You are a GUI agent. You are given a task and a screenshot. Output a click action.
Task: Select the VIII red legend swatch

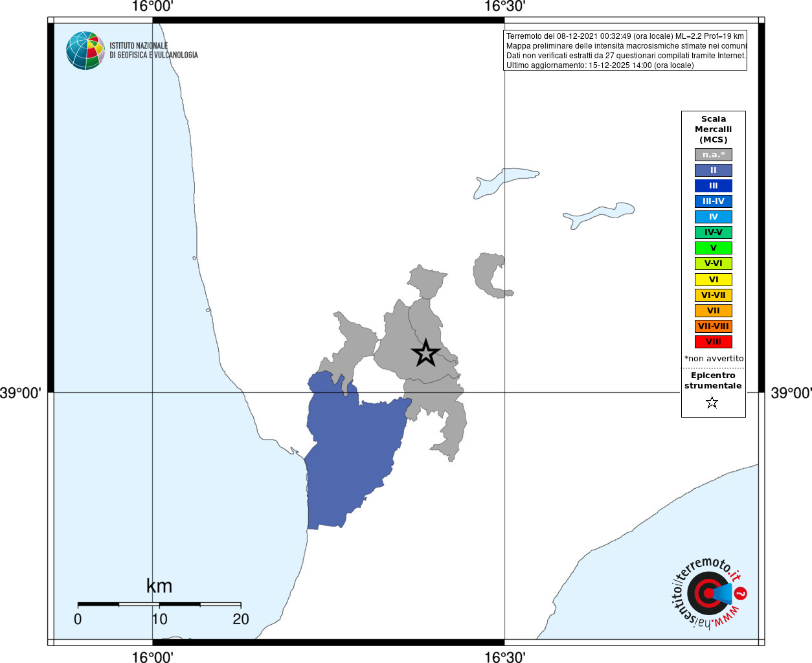pos(714,342)
